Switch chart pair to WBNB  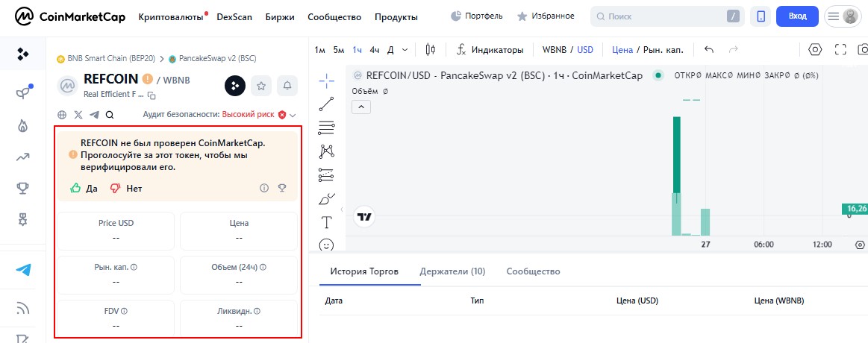coord(555,50)
